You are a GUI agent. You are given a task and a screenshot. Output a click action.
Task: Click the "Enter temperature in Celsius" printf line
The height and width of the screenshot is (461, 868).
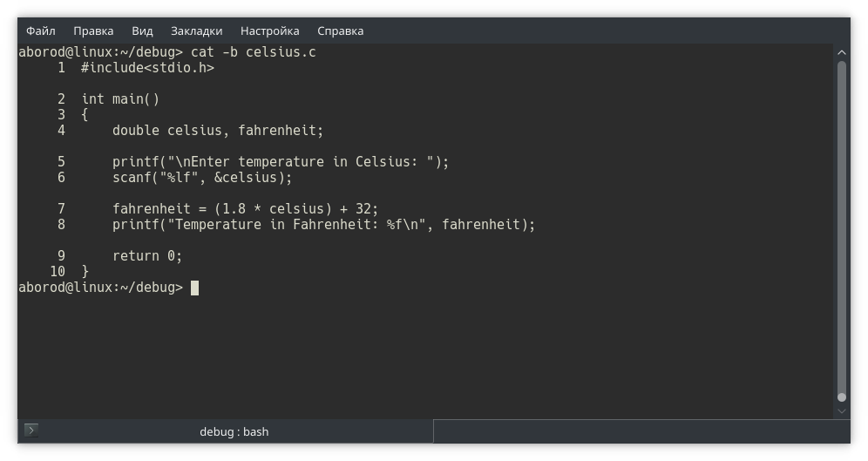[x=280, y=162]
